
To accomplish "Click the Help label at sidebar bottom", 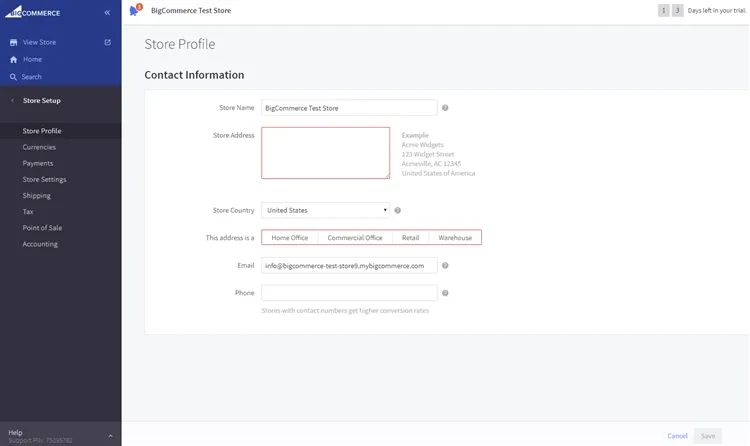I will (15, 432).
